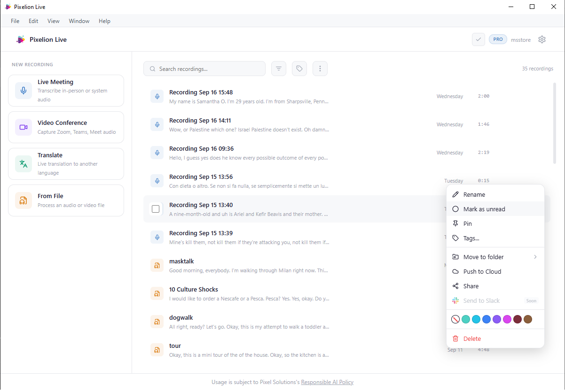565x392 pixels.
Task: Open the tags filter button
Action: click(x=299, y=69)
